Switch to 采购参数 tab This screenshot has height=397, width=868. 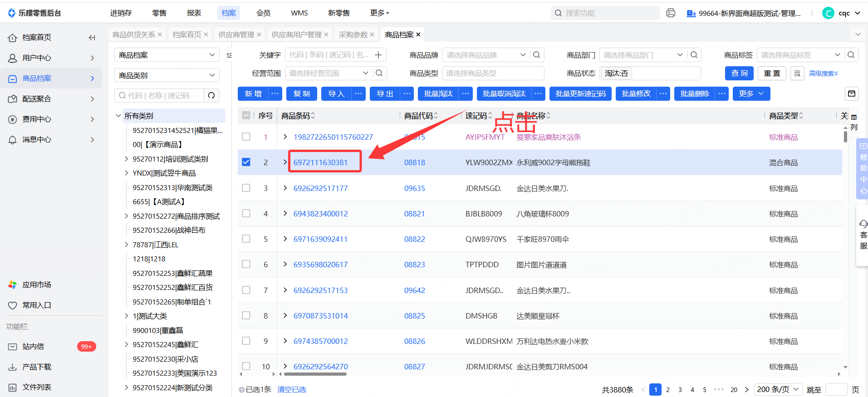pos(353,34)
